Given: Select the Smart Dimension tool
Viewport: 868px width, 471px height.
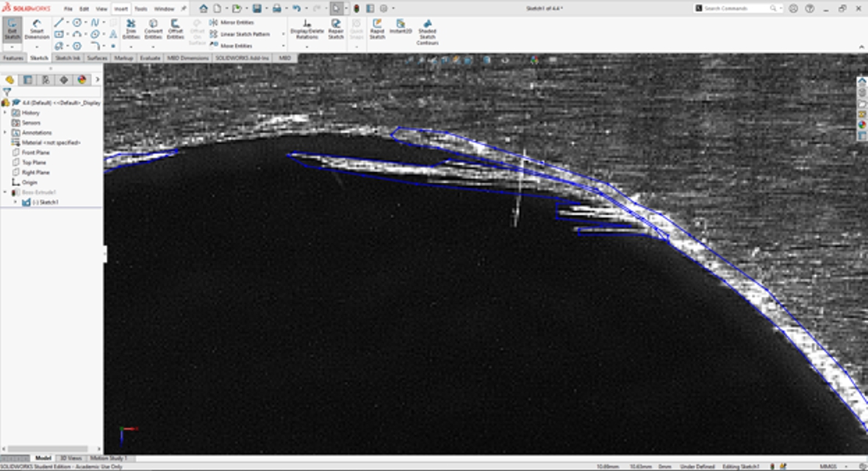Looking at the screenshot, I should pos(37,29).
